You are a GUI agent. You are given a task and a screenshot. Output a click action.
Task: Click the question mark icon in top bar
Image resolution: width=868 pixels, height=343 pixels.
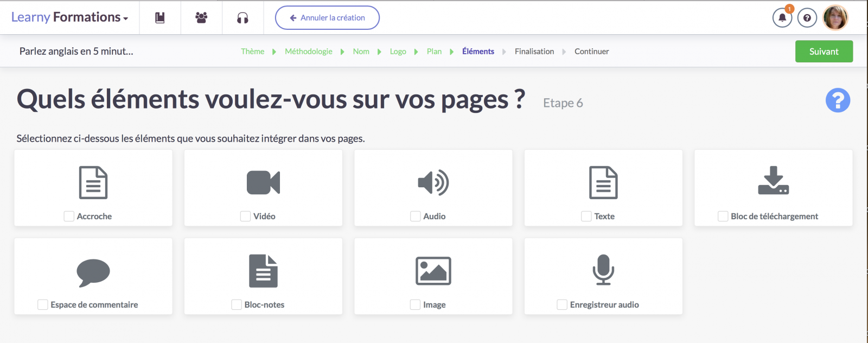click(x=807, y=18)
